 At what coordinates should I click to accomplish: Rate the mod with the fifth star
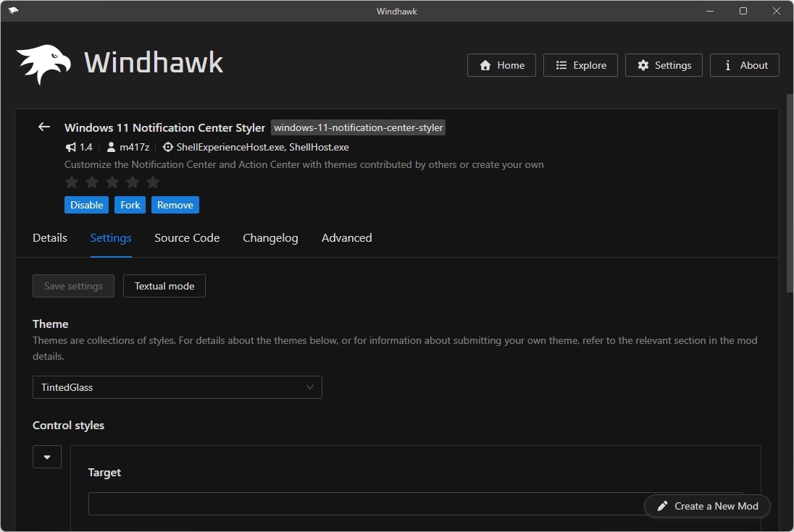[x=153, y=182]
